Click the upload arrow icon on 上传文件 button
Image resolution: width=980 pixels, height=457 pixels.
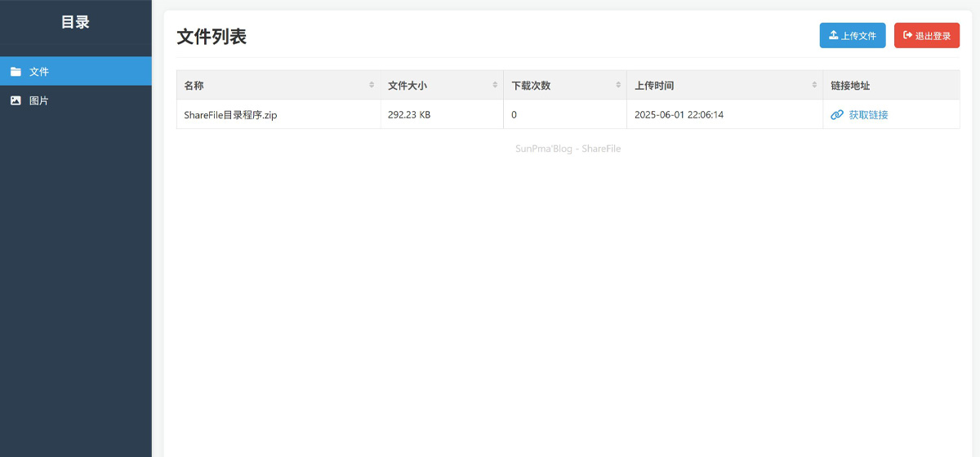pyautogui.click(x=833, y=36)
